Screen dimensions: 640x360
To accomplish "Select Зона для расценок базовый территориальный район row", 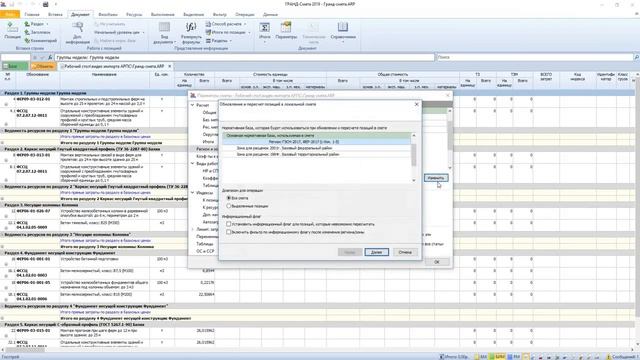I will pyautogui.click(x=316, y=154).
